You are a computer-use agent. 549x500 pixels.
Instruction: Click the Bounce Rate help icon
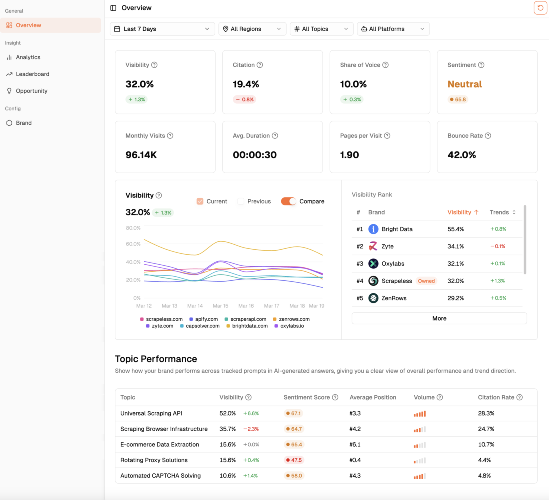[488, 136]
